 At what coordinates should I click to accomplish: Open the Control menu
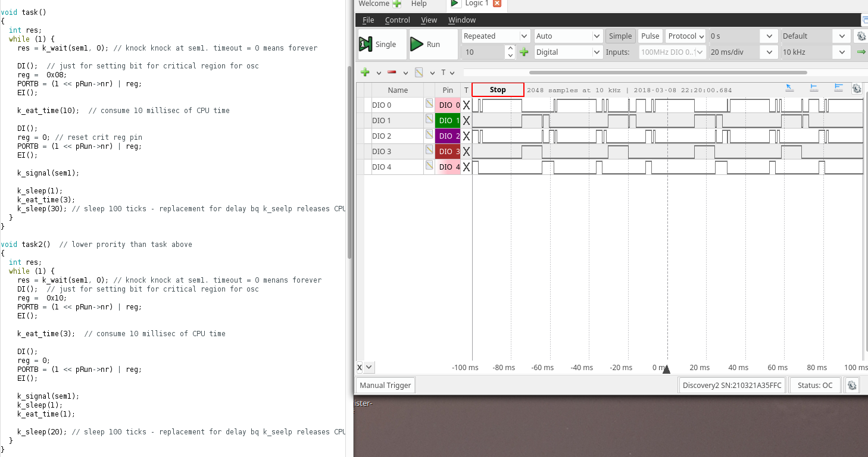(397, 20)
